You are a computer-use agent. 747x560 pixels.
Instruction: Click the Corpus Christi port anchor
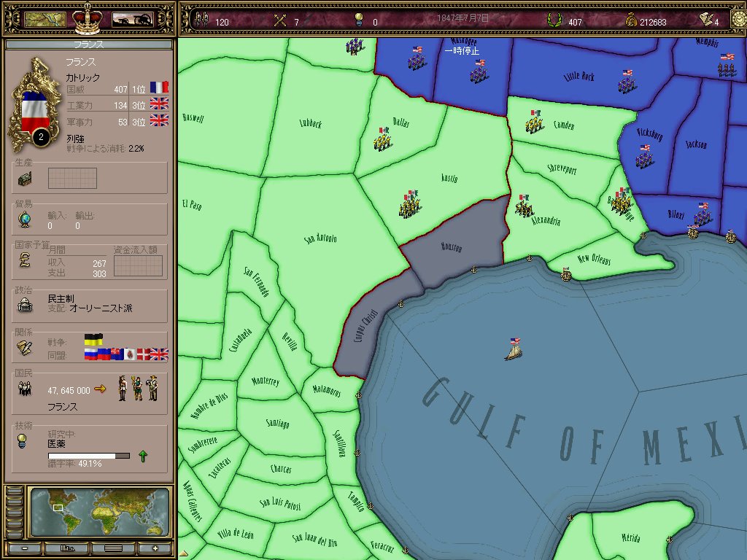[401, 304]
